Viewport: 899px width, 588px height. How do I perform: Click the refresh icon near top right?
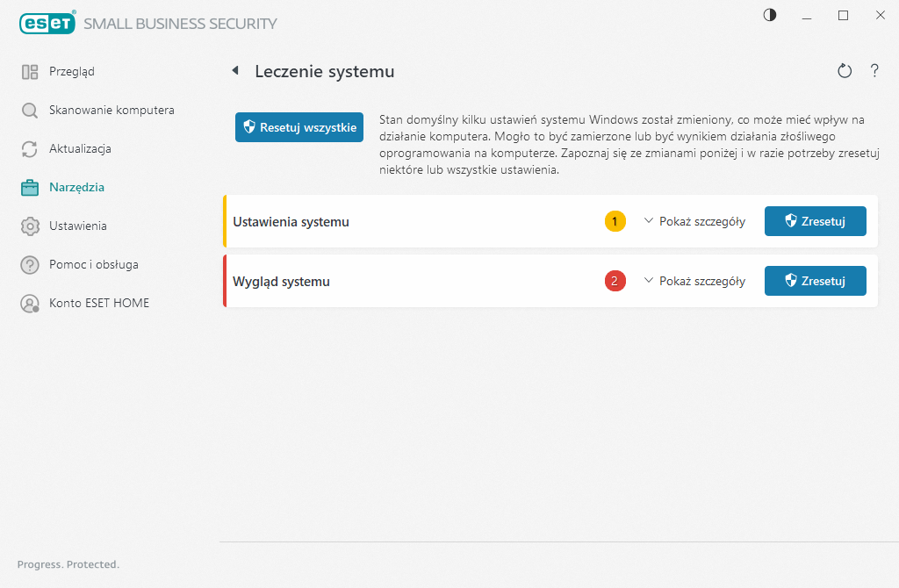(x=845, y=71)
